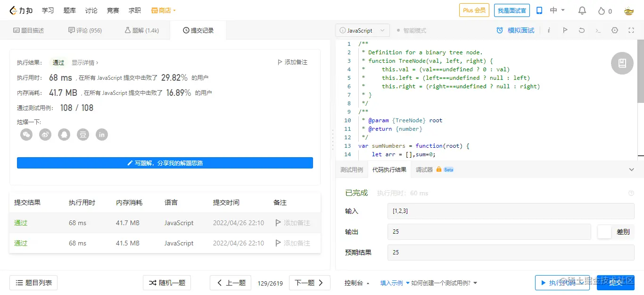Click the LeetCode 力扣 logo

pos(21,10)
